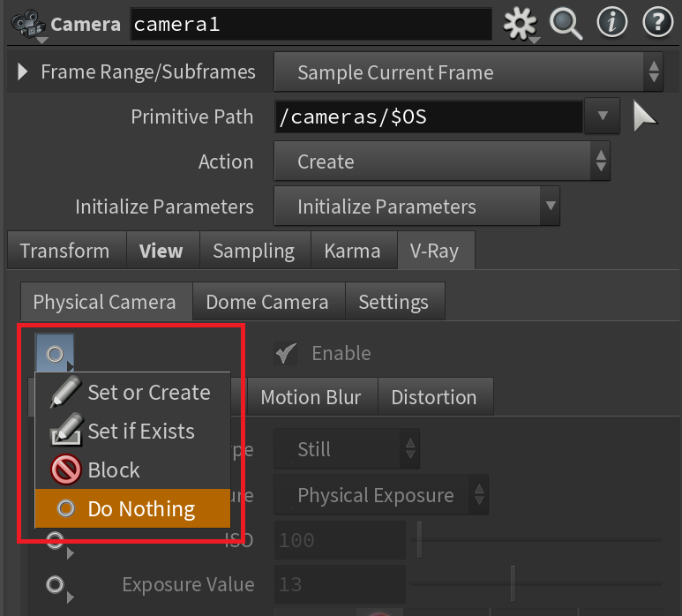Open the Dome Camera tab

pyautogui.click(x=267, y=302)
